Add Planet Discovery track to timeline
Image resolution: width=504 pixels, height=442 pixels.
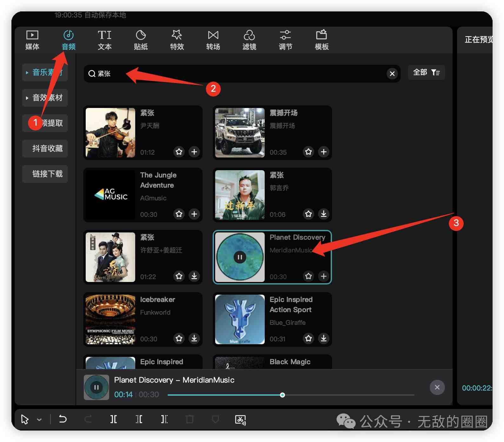323,276
